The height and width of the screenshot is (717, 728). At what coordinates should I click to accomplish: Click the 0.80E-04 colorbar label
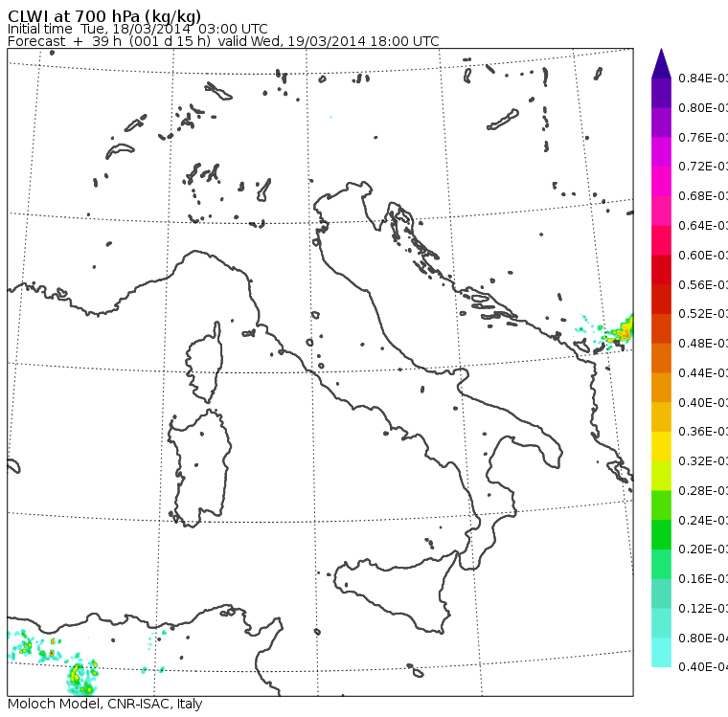pyautogui.click(x=703, y=639)
